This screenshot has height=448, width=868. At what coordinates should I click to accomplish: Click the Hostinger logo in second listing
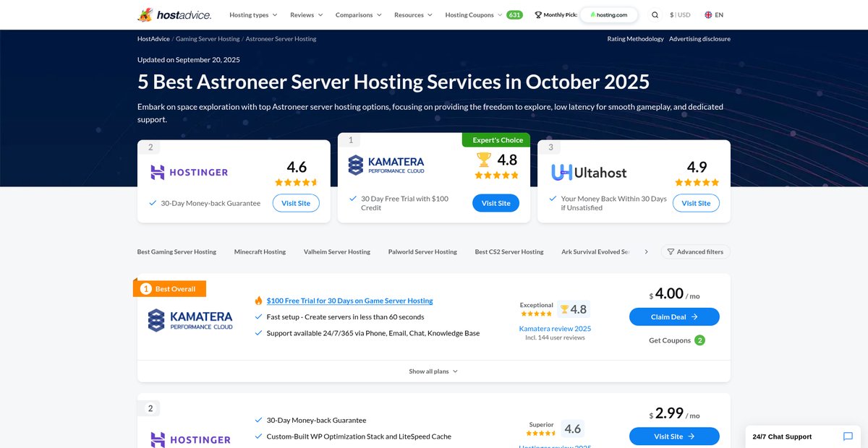[x=190, y=439]
